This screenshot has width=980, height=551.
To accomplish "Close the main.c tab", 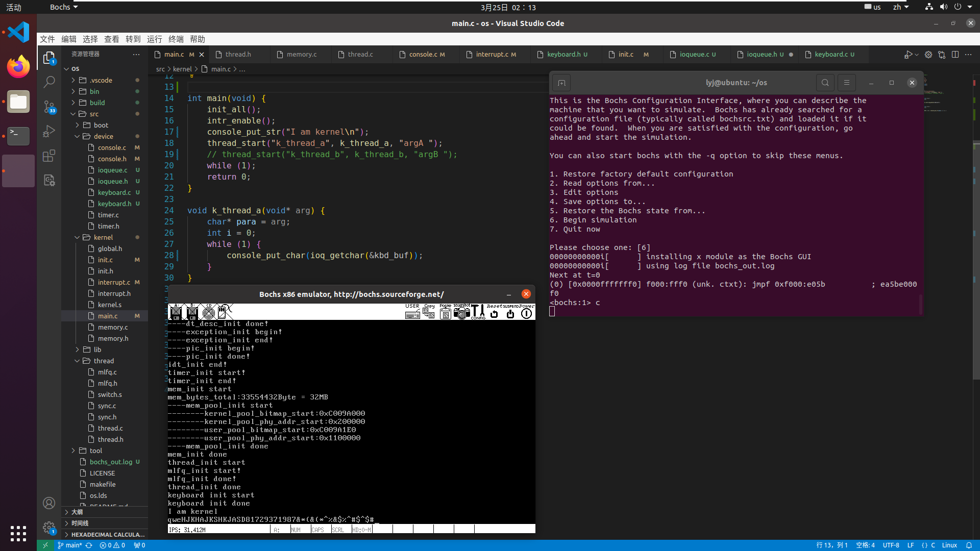I will tap(202, 55).
